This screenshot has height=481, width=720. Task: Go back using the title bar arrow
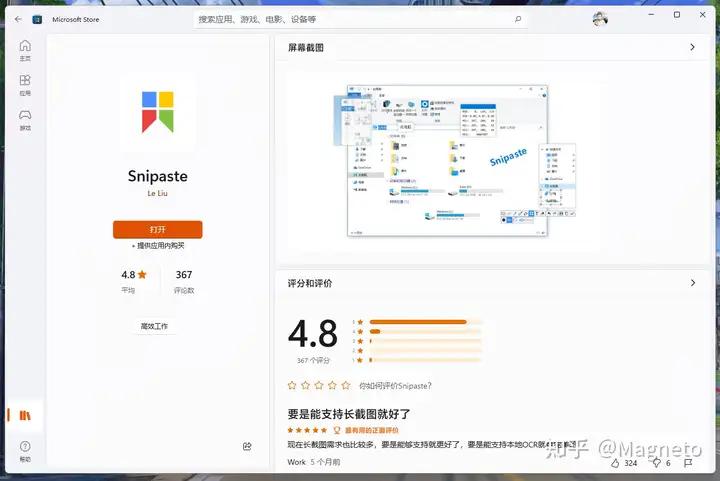[18, 18]
